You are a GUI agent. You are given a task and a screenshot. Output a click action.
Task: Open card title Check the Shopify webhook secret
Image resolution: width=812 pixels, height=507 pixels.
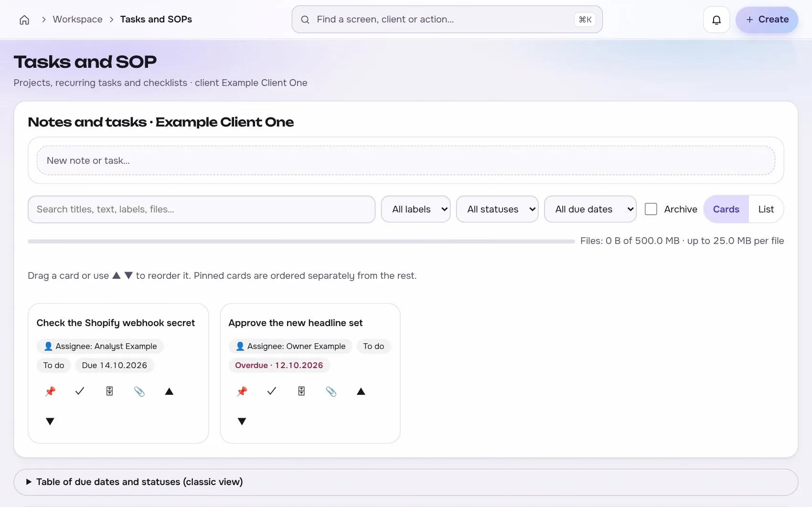[116, 323]
